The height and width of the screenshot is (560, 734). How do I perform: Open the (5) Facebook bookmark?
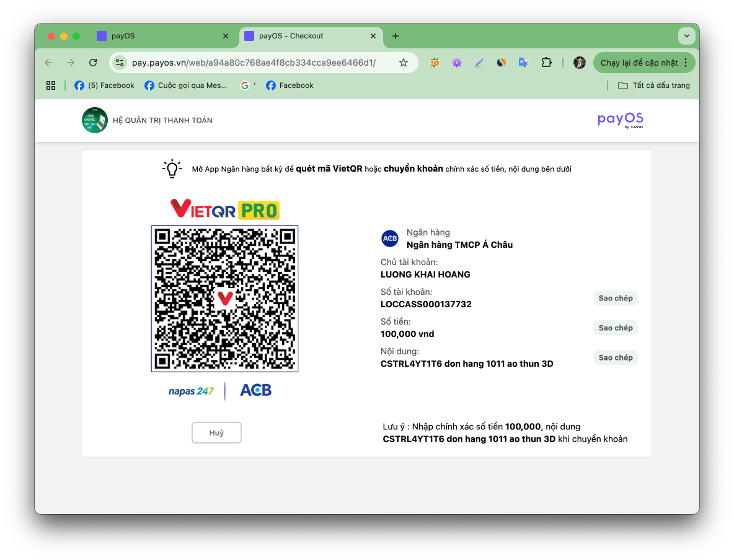[104, 85]
